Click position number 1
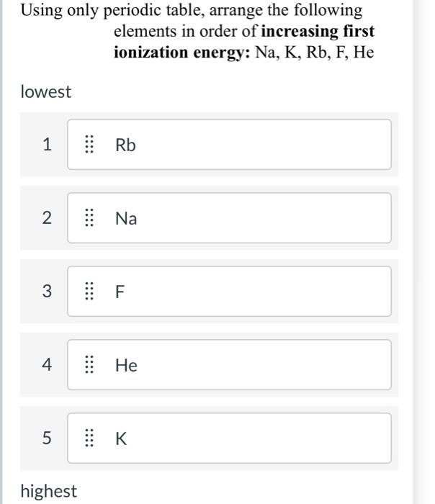This screenshot has width=435, height=504. tap(47, 144)
